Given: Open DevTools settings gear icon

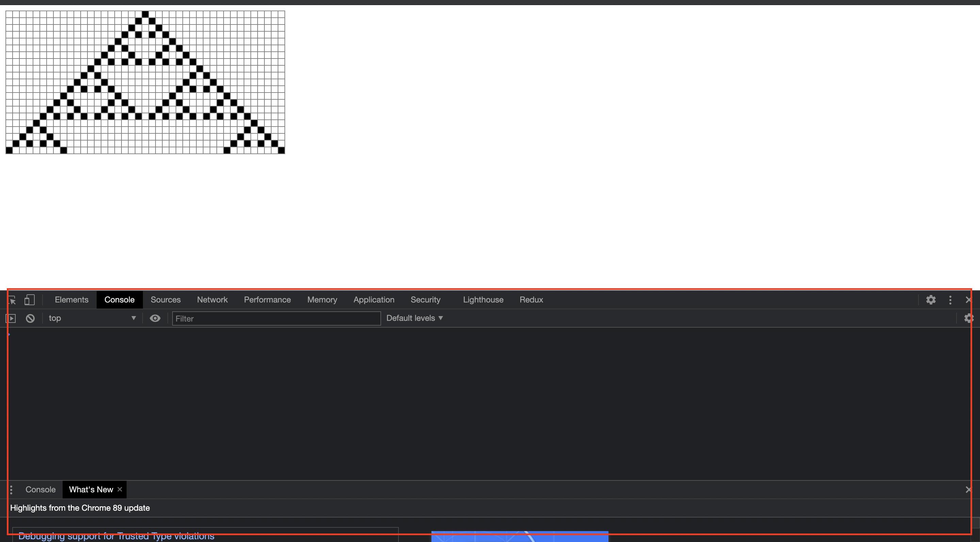Looking at the screenshot, I should 931,300.
